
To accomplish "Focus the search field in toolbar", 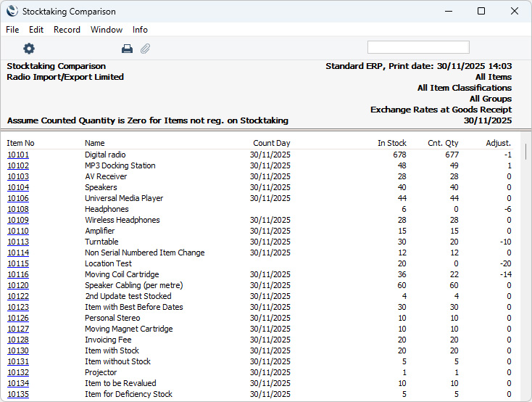I will coord(418,47).
